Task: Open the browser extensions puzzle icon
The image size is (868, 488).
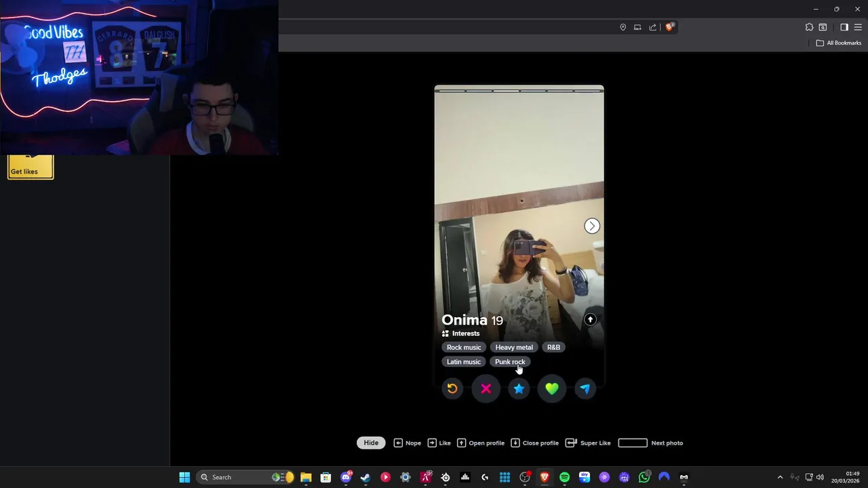Action: 809,27
